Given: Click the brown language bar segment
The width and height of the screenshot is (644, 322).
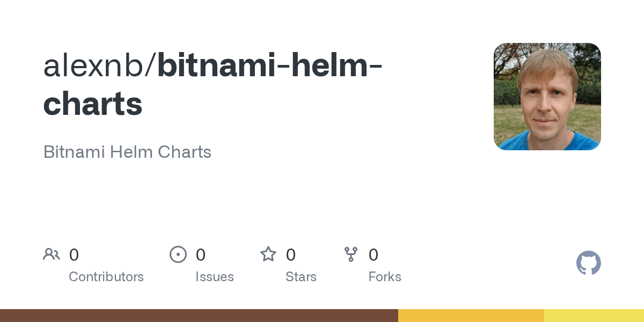Looking at the screenshot, I should 199,316.
